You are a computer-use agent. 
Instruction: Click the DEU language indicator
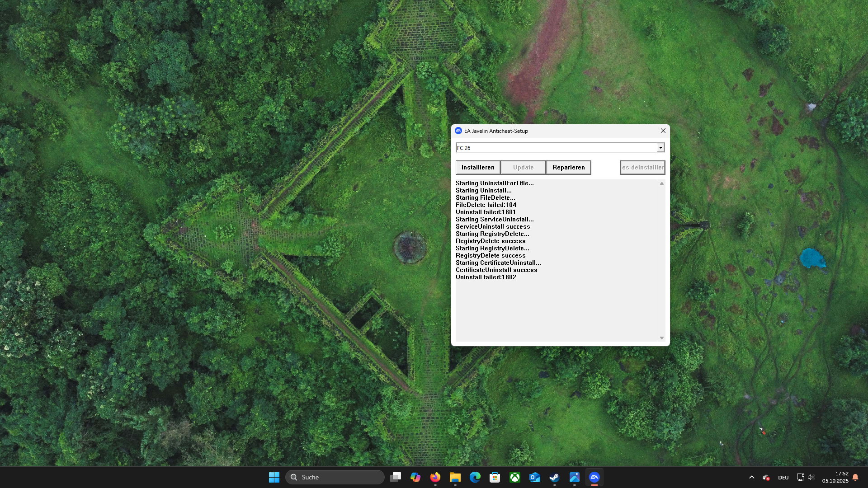coord(783,478)
